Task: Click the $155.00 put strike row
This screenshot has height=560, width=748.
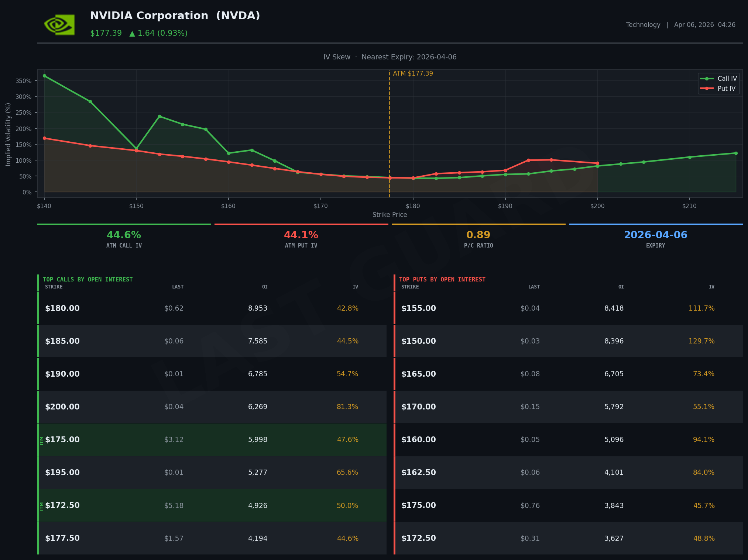Action: click(x=569, y=308)
